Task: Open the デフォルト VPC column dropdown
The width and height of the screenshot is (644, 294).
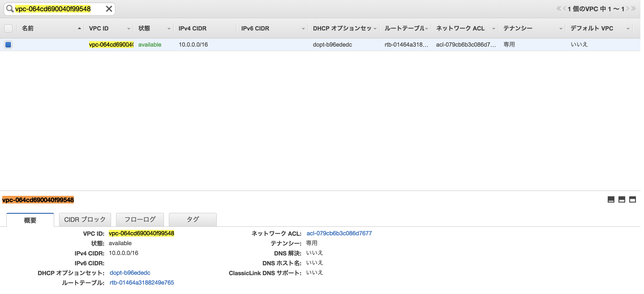Action: coord(628,29)
